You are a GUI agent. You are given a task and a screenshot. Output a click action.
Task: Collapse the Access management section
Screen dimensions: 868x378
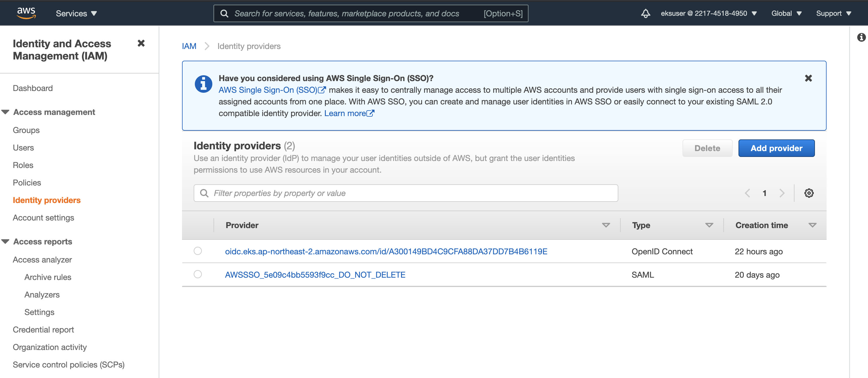[5, 112]
